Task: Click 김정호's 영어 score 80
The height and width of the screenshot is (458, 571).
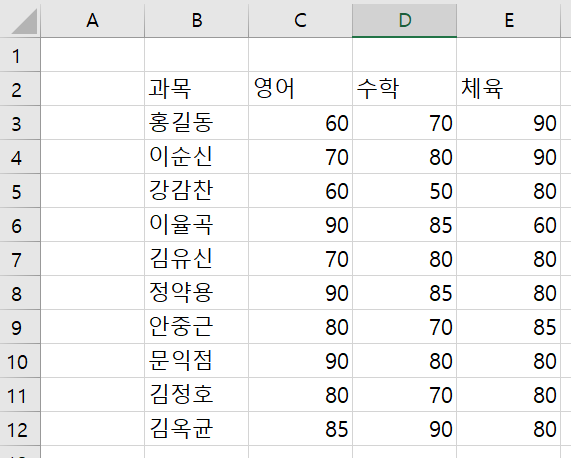Action: click(300, 395)
